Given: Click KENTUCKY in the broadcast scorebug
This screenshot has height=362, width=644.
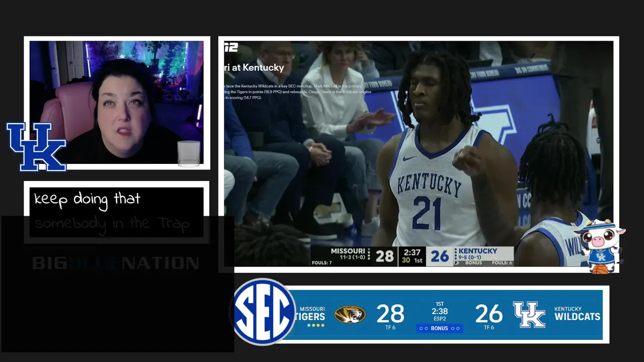Looking at the screenshot, I should [x=478, y=251].
